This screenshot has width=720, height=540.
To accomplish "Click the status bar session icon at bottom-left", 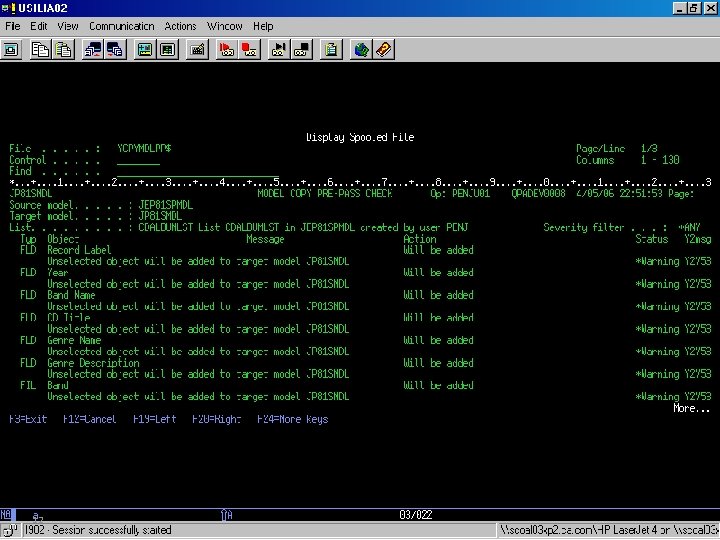I will 10,530.
